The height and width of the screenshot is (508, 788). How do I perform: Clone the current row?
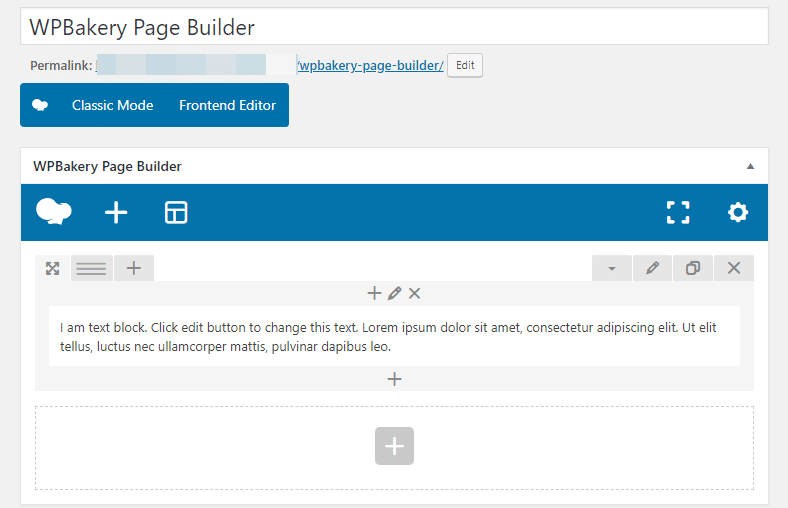click(693, 268)
